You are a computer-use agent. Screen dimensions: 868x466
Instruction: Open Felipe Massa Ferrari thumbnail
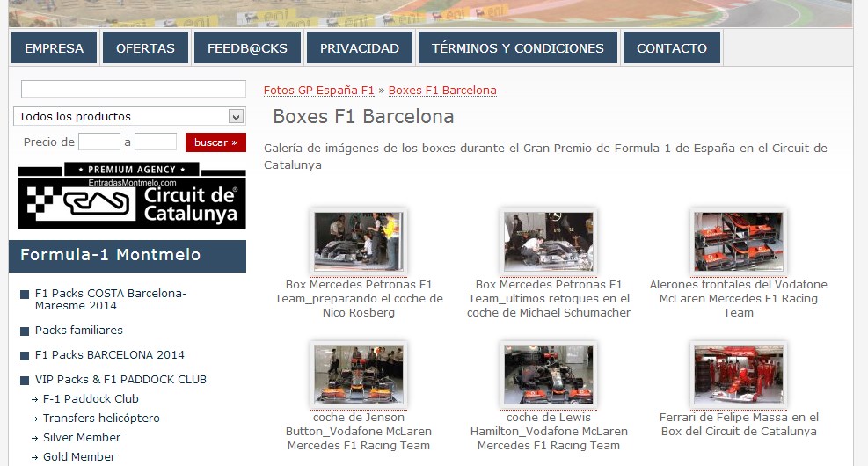(x=739, y=375)
